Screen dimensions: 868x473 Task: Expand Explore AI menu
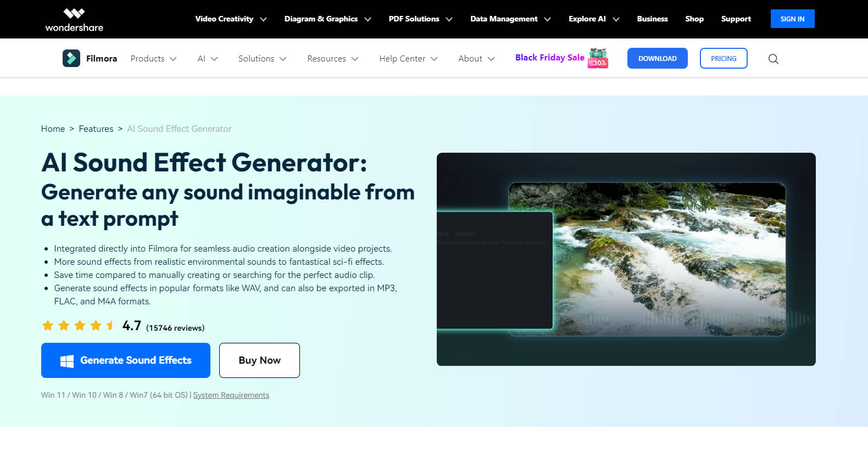pyautogui.click(x=594, y=19)
